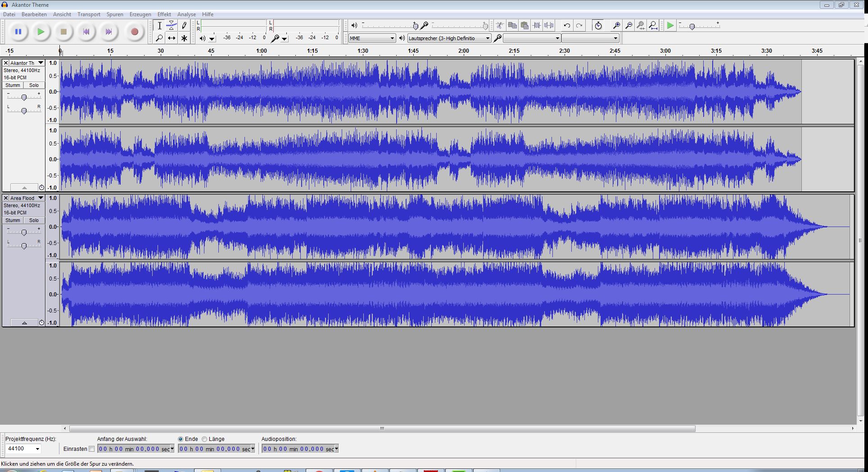Choose the Time Shift tool
Viewport: 868px width, 472px height.
coord(172,38)
